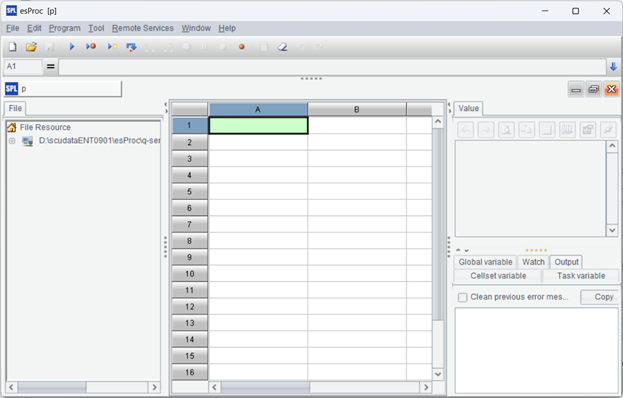Click the greyed-out undo icon in the toolbar
Viewport: 623px width, 398px height.
pos(301,47)
